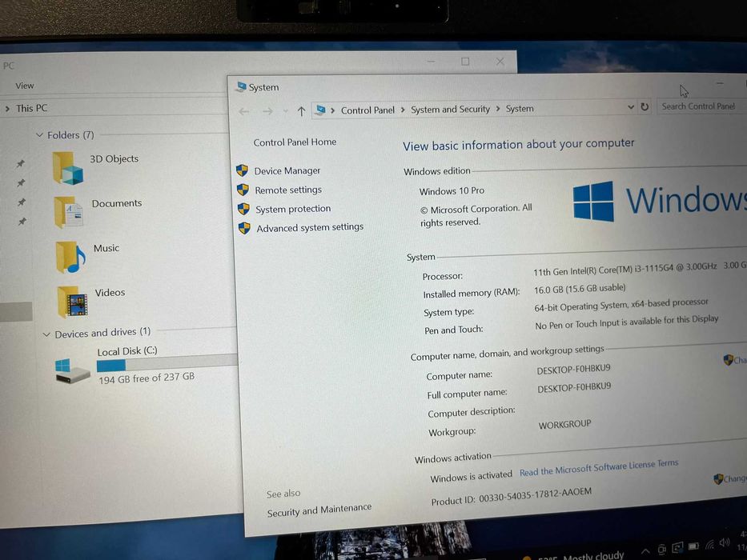
Task: Click the Product ID value text
Action: [x=535, y=494]
